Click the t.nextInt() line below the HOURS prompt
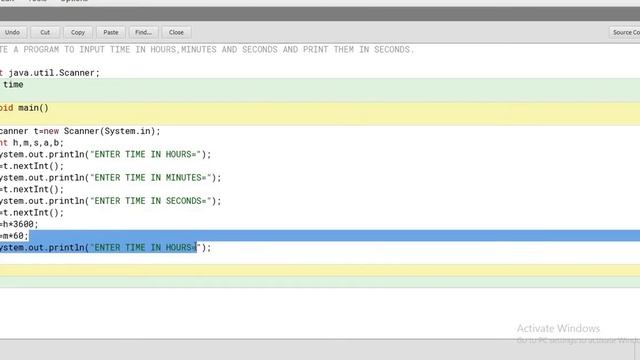640x360 pixels. tap(32, 166)
